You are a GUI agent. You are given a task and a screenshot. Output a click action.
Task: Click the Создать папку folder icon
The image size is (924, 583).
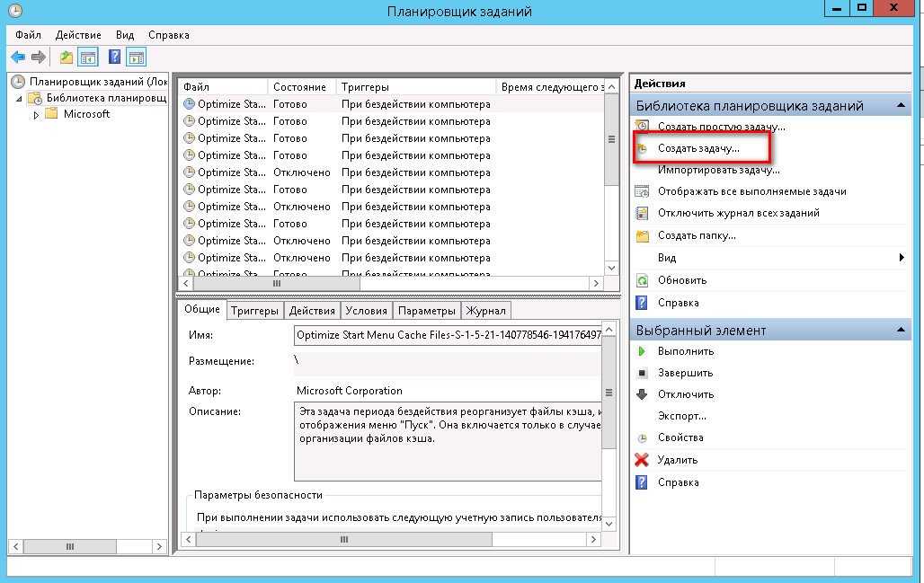click(642, 236)
